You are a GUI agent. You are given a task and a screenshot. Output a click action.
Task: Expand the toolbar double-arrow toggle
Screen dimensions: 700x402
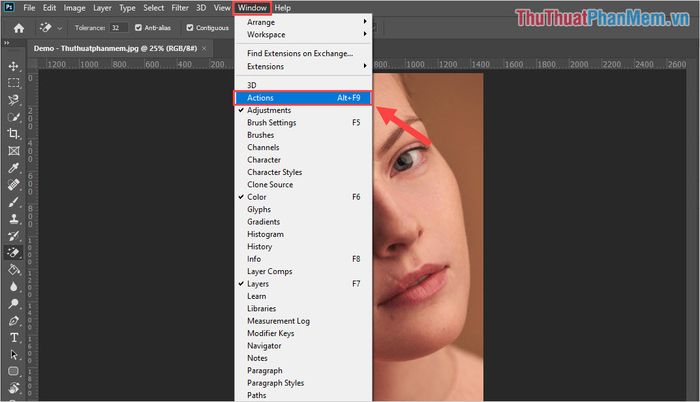(6, 43)
